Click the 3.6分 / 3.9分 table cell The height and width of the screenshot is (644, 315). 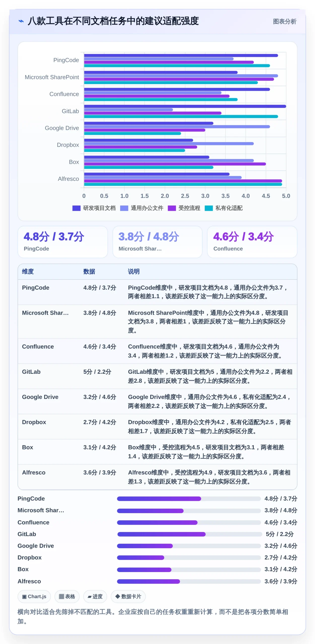[x=100, y=472]
